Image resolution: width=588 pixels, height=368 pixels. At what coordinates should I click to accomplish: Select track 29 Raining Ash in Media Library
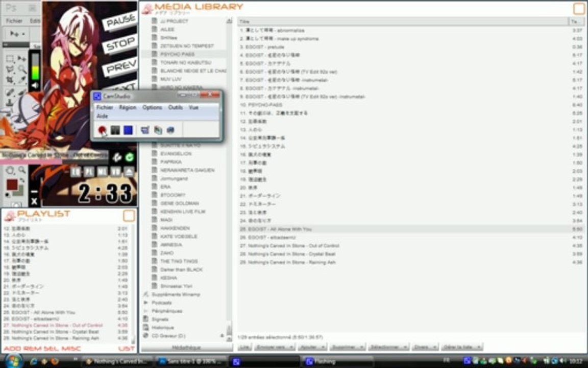[x=411, y=262]
